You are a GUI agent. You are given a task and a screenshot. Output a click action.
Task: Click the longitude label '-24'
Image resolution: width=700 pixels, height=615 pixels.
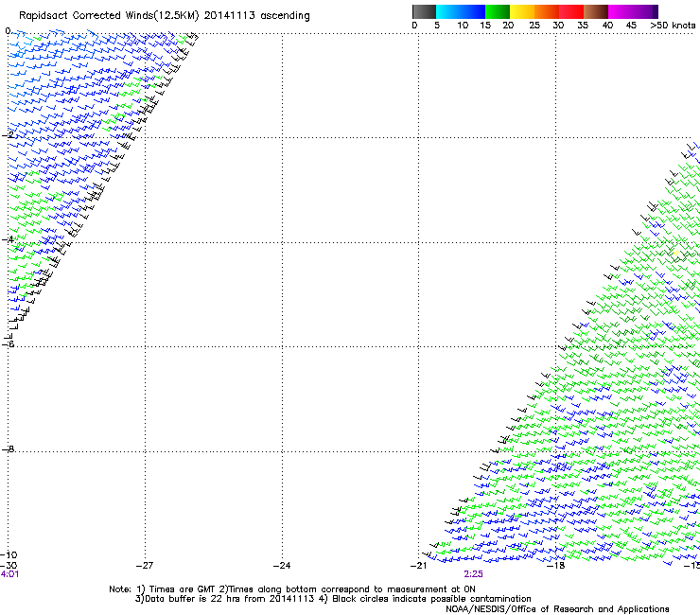(x=282, y=566)
